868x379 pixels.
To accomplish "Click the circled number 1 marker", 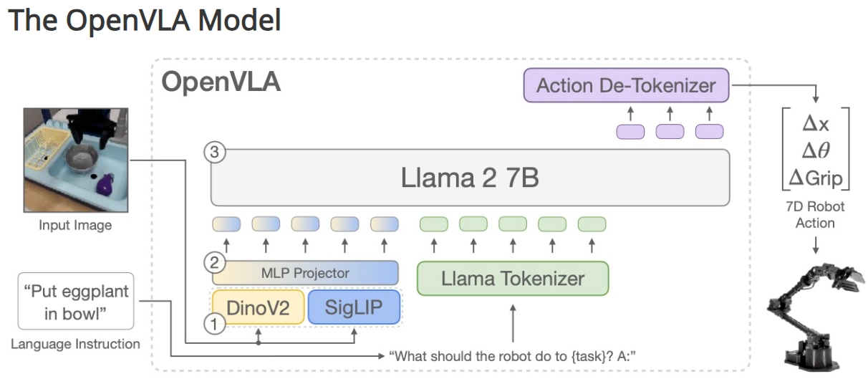I will point(212,324).
